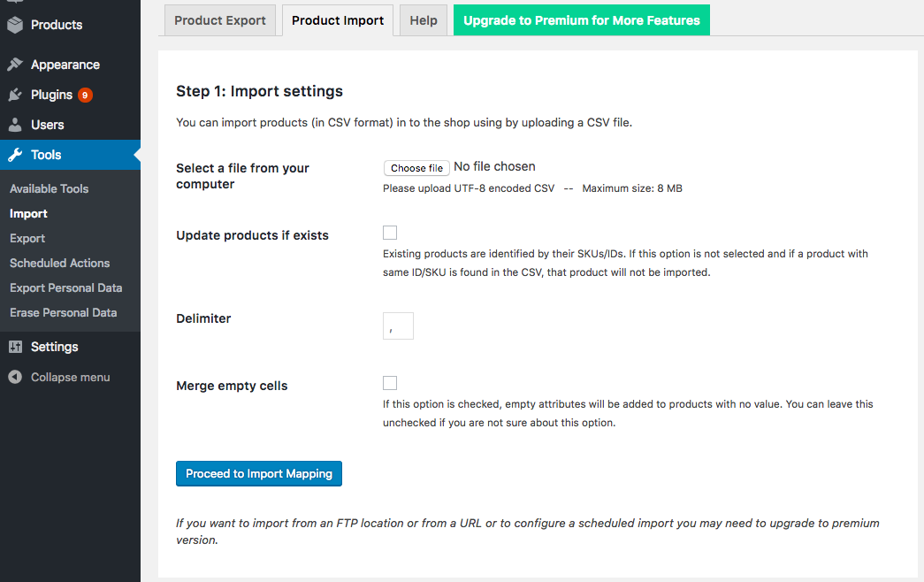Select the Product Import tab
This screenshot has height=582, width=924.
coord(338,20)
